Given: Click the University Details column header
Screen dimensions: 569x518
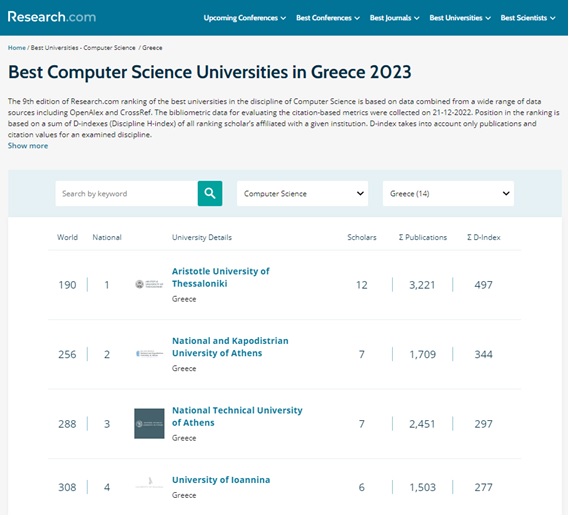Looking at the screenshot, I should coord(202,237).
